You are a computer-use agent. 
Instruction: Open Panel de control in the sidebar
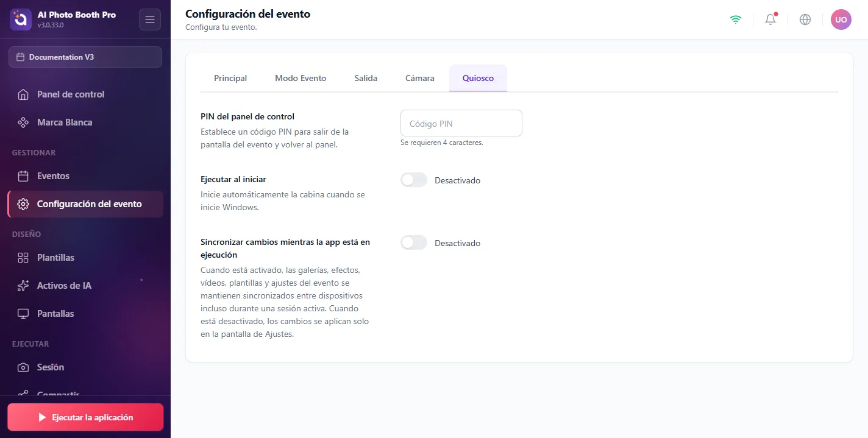[x=85, y=94]
